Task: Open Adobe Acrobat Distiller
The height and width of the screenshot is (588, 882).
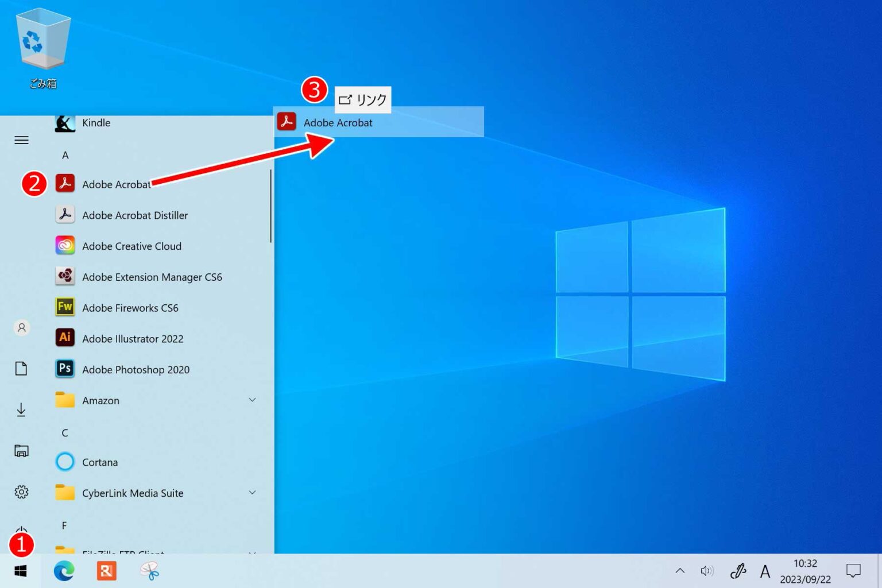Action: coord(135,215)
